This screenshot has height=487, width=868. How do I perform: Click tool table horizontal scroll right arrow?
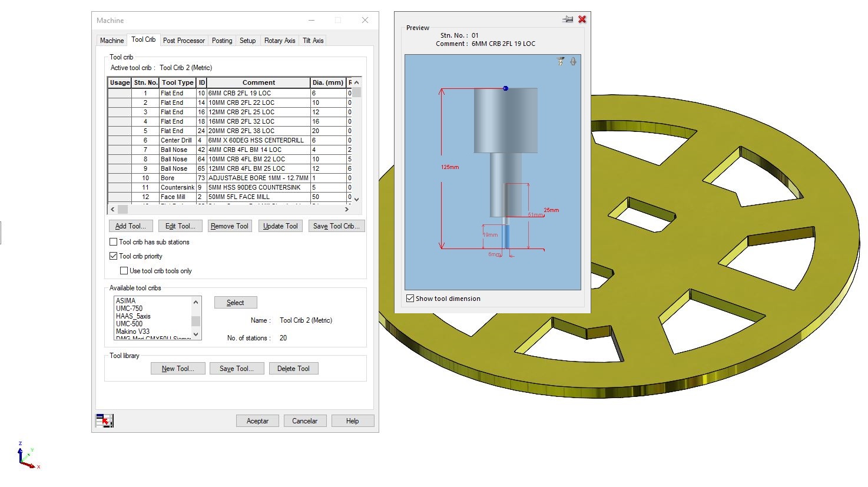point(347,209)
